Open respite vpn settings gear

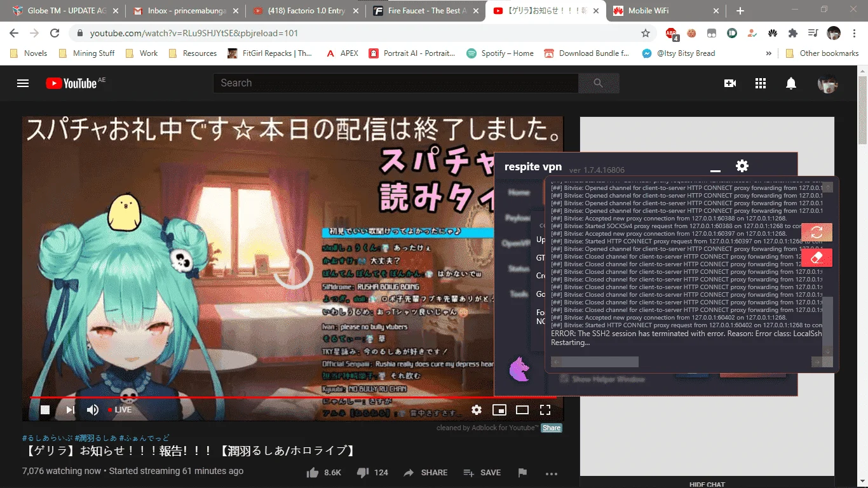(742, 166)
